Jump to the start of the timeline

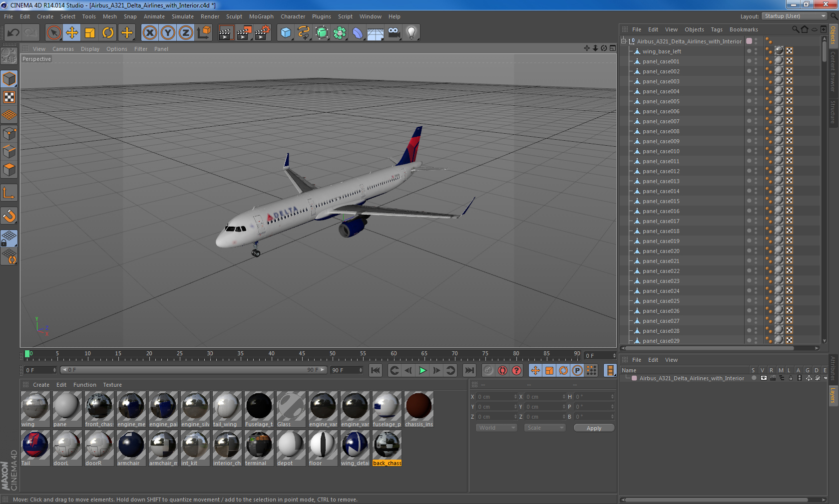376,370
